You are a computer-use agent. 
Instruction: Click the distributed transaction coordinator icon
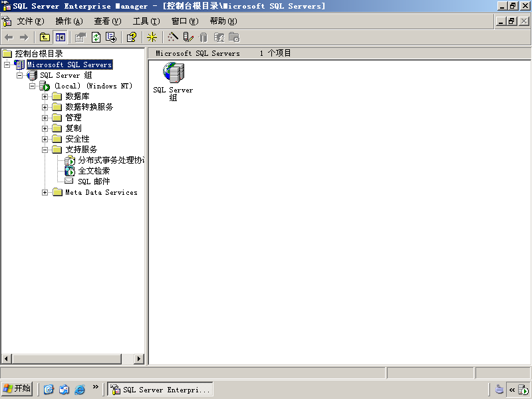point(70,160)
